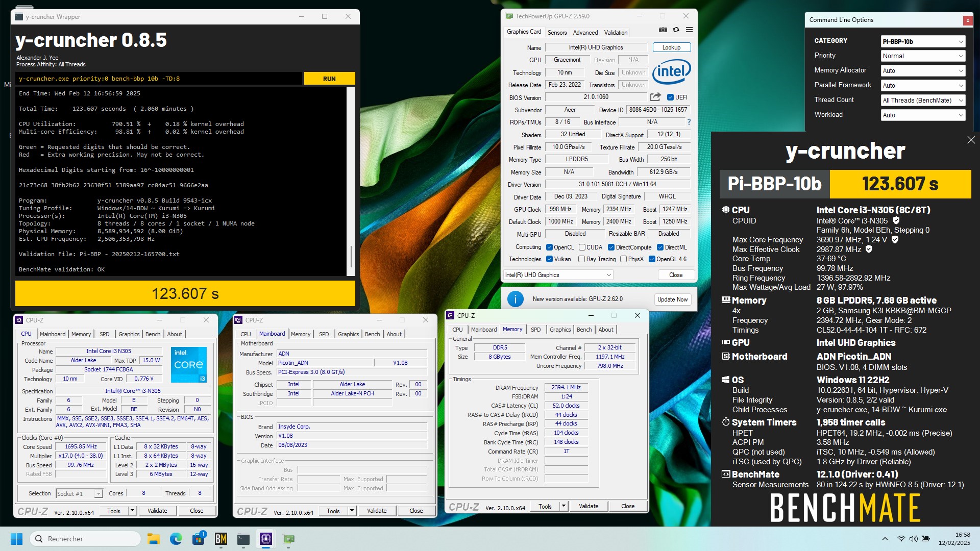Viewport: 980px width, 551px height.
Task: Click the yellow 123.607 s result bar
Action: 185,293
